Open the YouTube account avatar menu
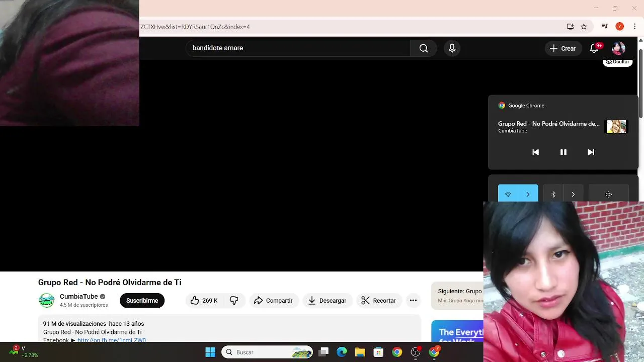This screenshot has width=644, height=362. click(618, 48)
